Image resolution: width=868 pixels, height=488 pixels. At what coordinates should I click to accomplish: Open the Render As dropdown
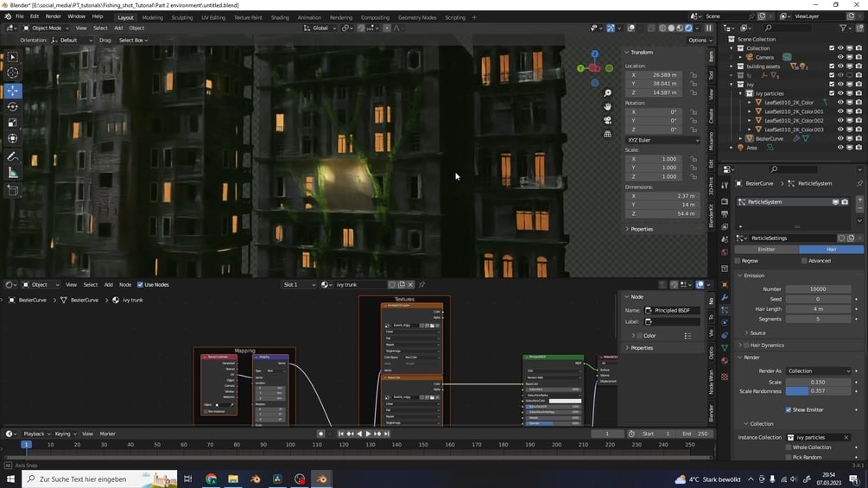point(818,371)
